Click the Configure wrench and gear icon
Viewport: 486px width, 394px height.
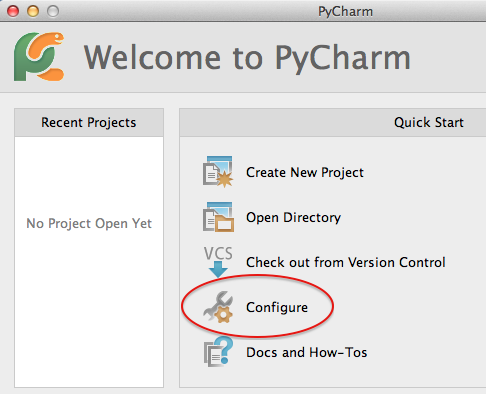(x=218, y=307)
